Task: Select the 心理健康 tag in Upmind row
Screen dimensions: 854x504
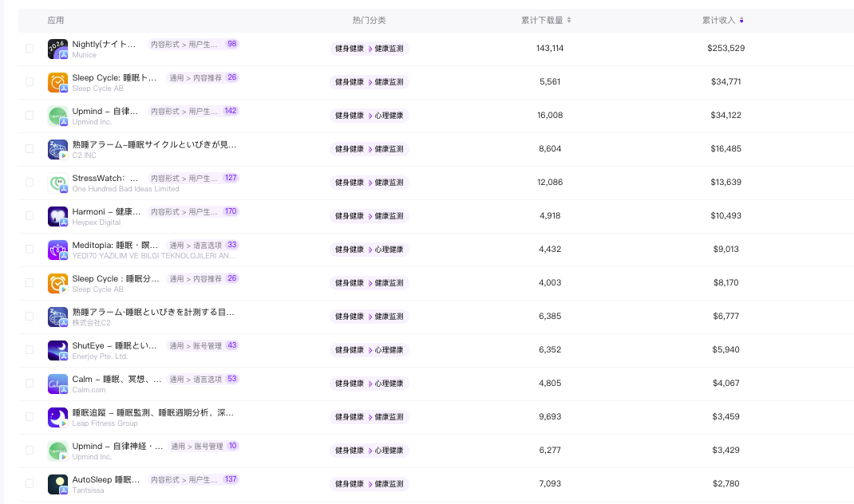Action: click(387, 115)
